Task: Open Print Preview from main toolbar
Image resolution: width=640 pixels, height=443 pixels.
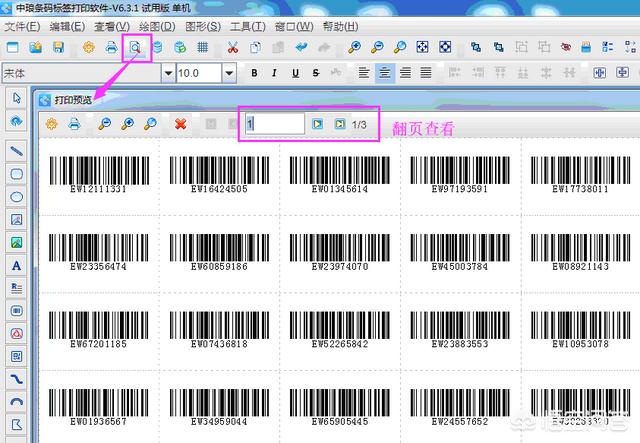Action: click(135, 47)
